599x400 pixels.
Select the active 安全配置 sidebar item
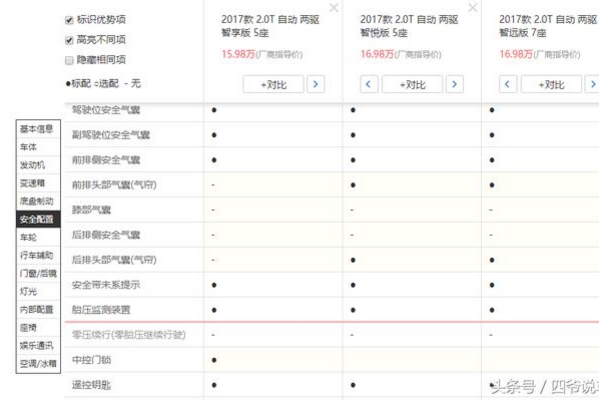pos(38,219)
